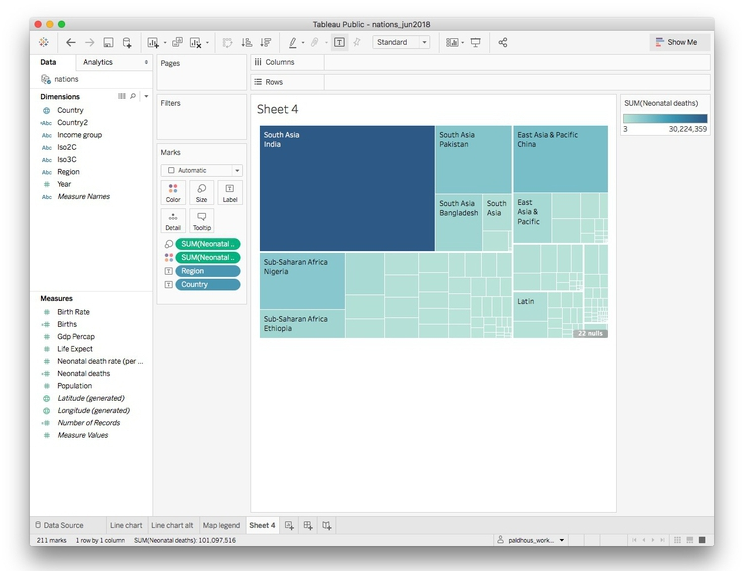The height and width of the screenshot is (571, 751).
Task: Select the Population measure
Action: tap(74, 386)
